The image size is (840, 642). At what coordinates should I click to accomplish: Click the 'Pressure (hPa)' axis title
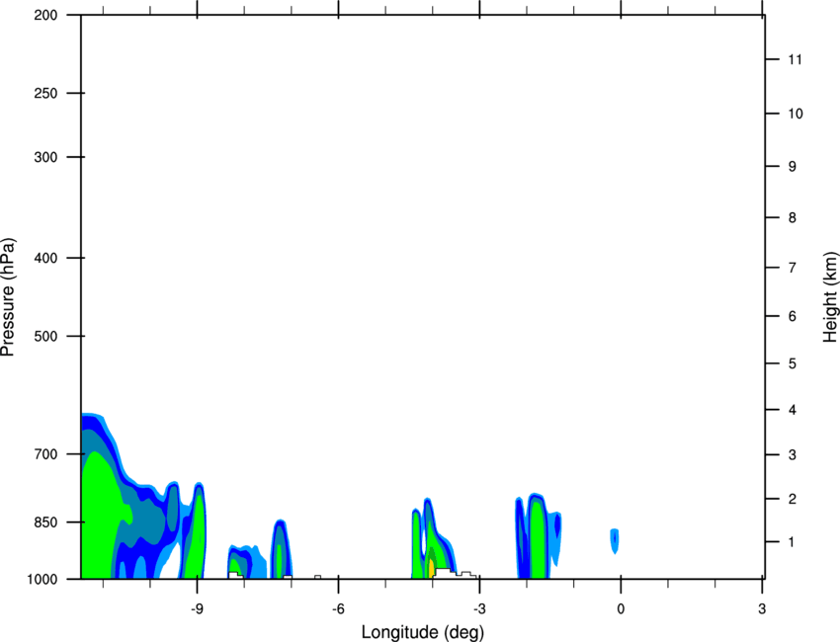[x=8, y=297]
